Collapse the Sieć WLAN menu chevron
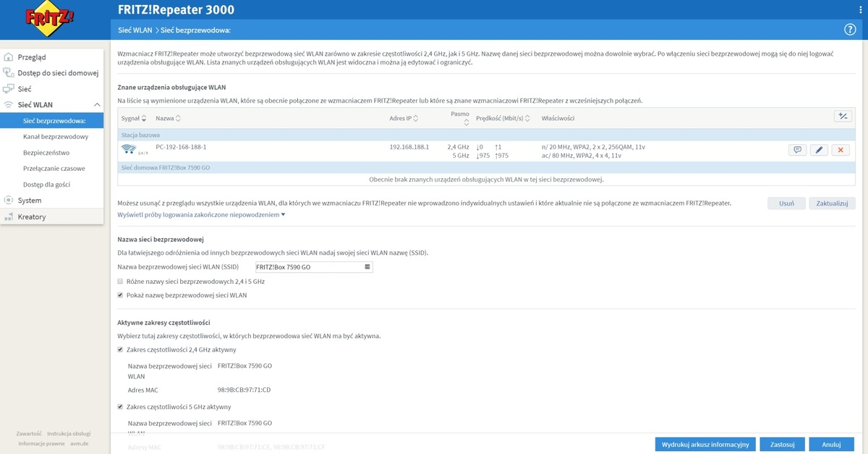 click(x=98, y=105)
